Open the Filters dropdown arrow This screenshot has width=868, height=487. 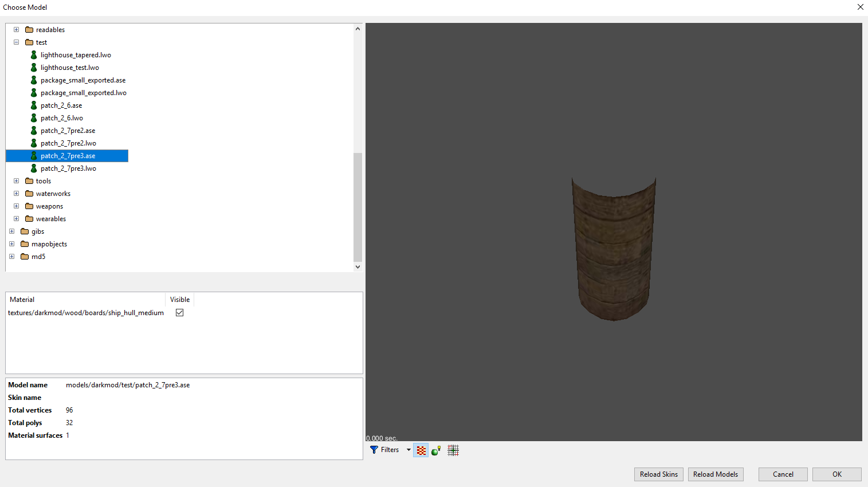(409, 450)
